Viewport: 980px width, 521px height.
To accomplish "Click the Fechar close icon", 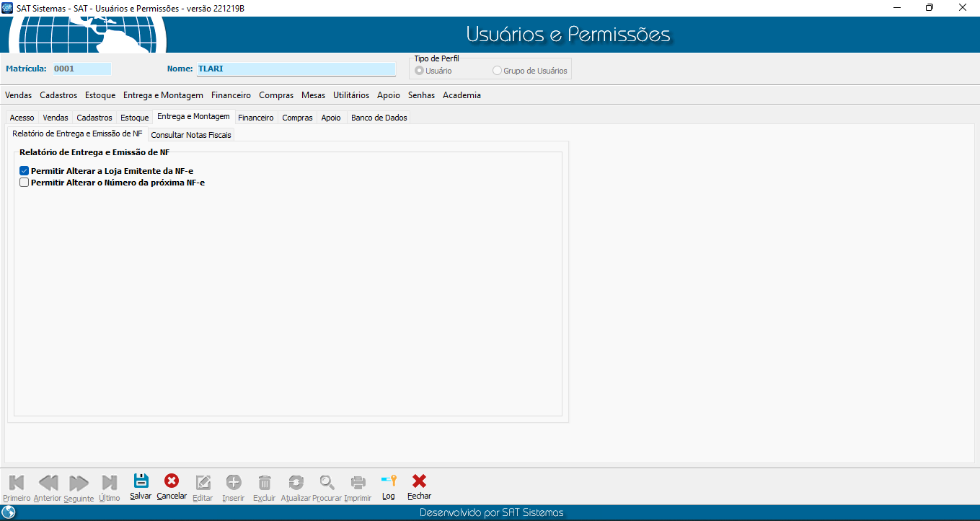I will pos(419,482).
